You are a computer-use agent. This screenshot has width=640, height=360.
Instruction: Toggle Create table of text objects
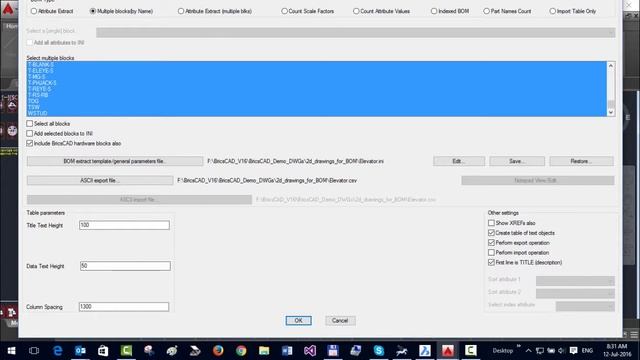pos(491,233)
